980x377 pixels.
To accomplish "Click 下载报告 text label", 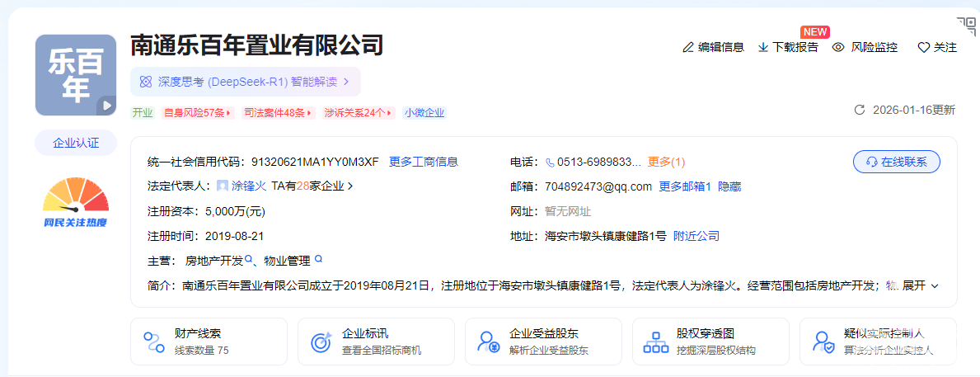I will 795,47.
